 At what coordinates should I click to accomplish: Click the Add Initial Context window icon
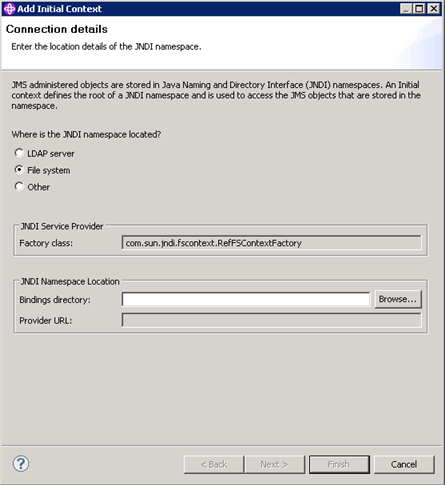9,9
